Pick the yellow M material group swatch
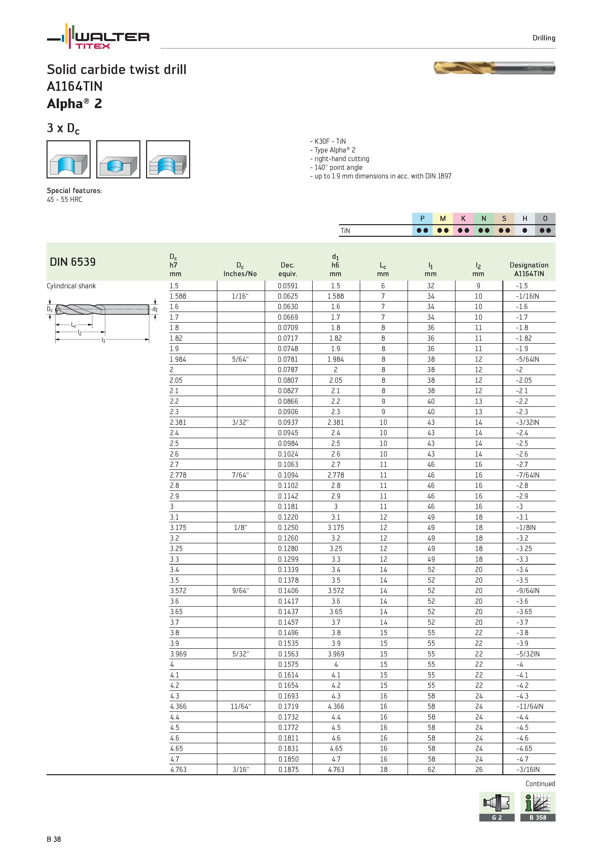The width and height of the screenshot is (614, 868). tap(443, 218)
